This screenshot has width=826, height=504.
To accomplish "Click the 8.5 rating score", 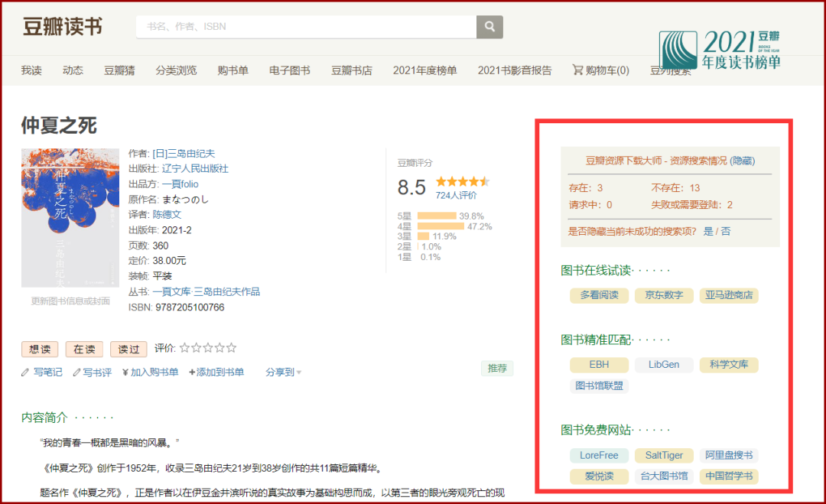I will tap(411, 187).
